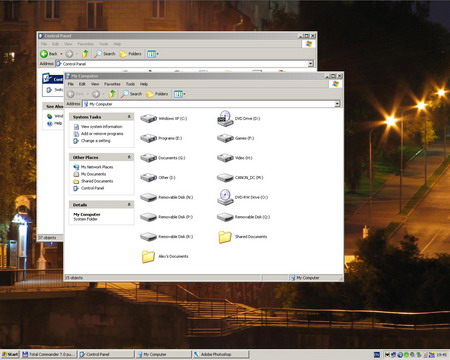
Task: Select the Programs (E:) drive icon
Action: coord(148,138)
